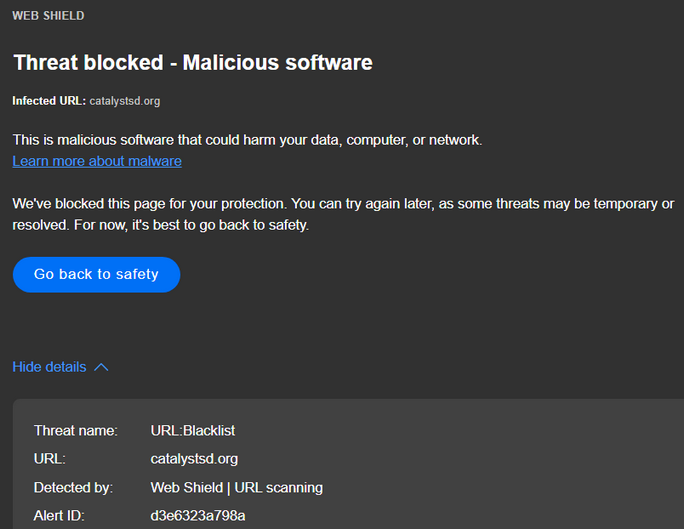Select the Web Shield | URL scanning value

point(236,488)
